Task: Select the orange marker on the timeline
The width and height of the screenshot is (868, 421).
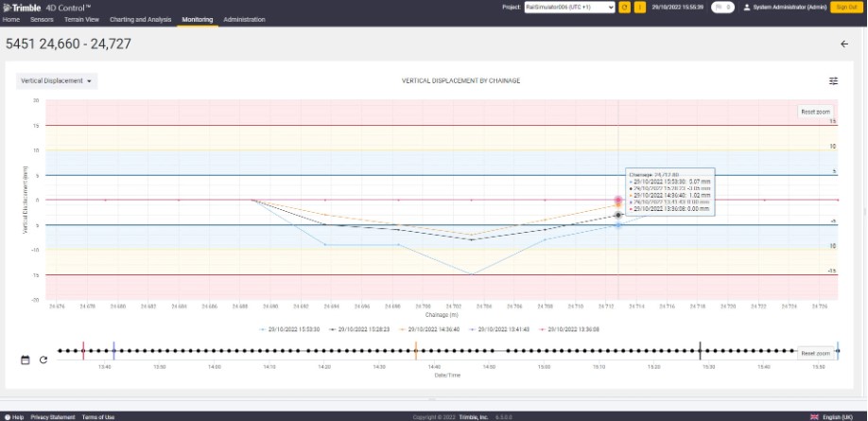Action: tap(415, 351)
